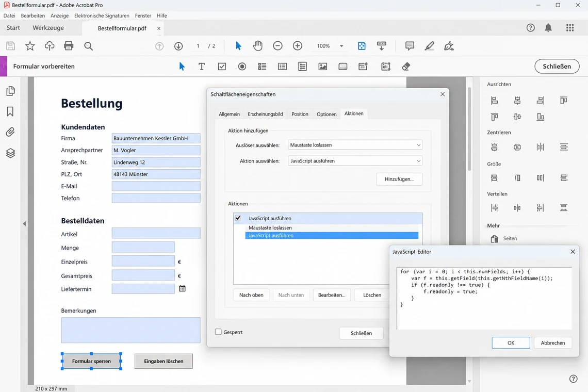The image size is (588, 392).
Task: Open the Aktion auswählen dropdown
Action: tap(355, 160)
